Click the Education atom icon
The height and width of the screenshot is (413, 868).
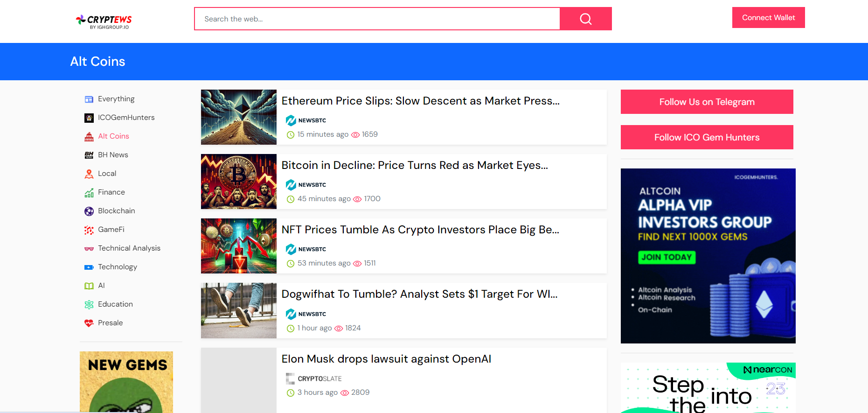click(x=89, y=304)
